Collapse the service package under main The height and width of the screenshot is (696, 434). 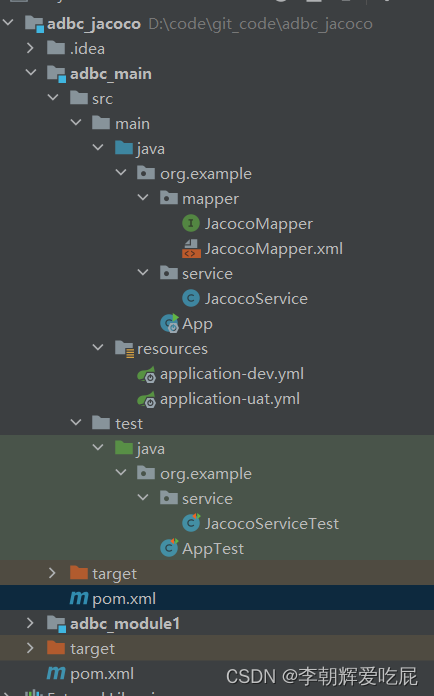click(x=143, y=272)
